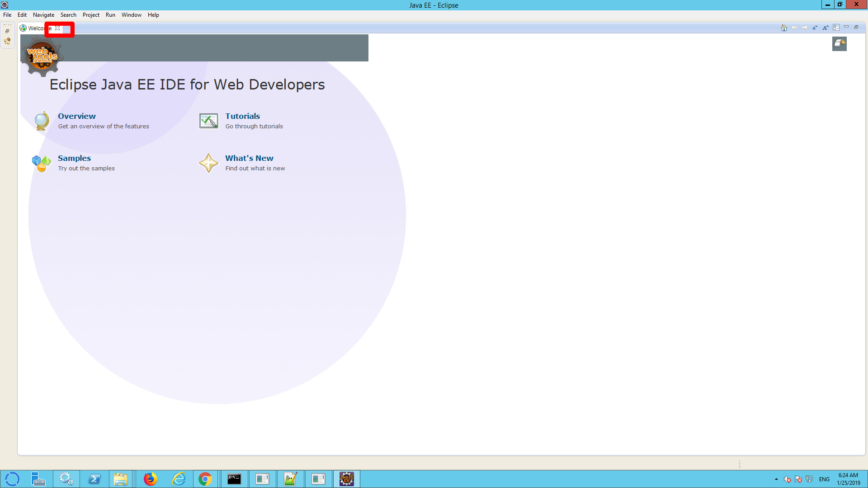Open the File menu
868x488 pixels.
pos(7,15)
